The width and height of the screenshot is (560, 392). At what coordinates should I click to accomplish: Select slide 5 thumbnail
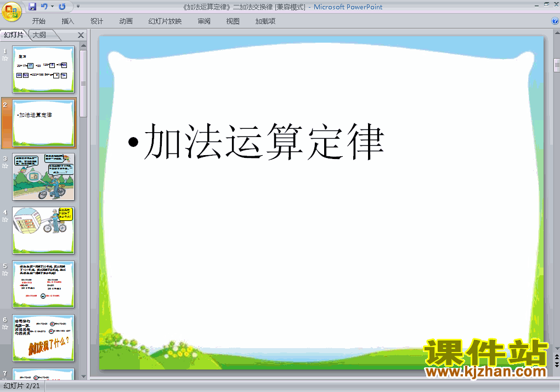click(x=43, y=284)
